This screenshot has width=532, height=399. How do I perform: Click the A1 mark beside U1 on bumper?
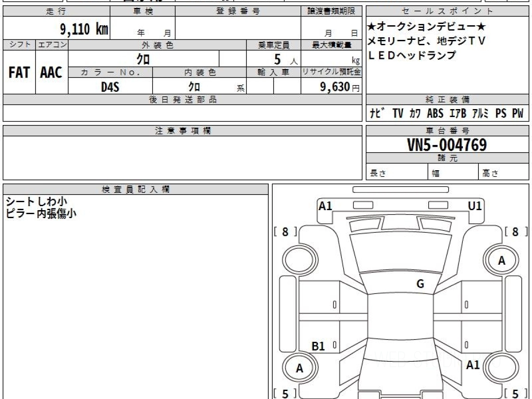(x=325, y=206)
